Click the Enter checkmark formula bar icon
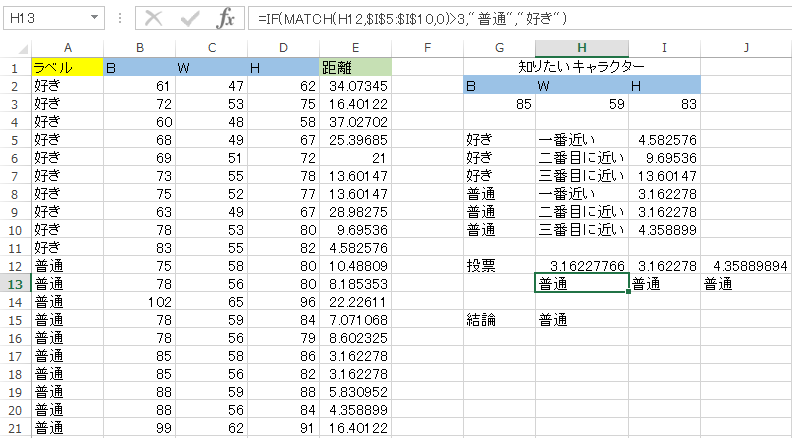 coord(190,19)
